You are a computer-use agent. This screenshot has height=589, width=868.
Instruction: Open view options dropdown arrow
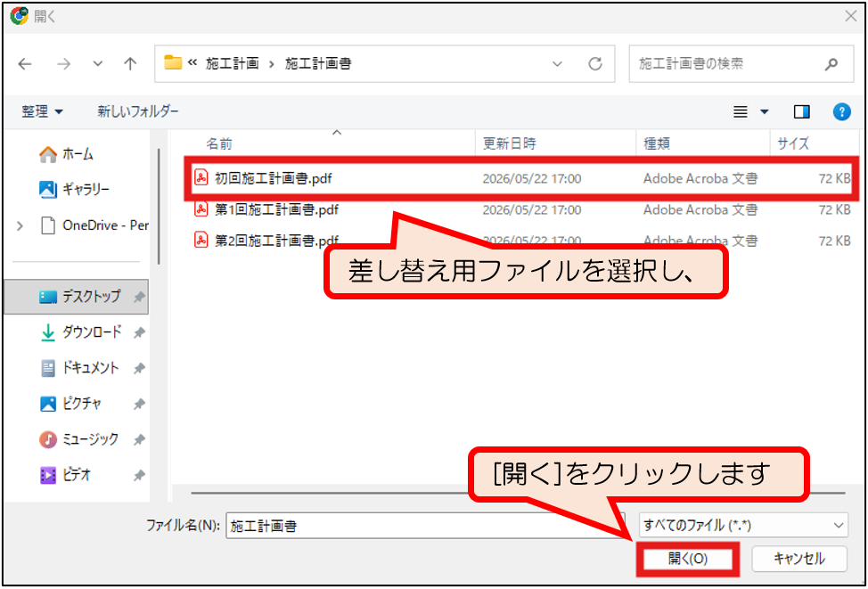tap(765, 111)
